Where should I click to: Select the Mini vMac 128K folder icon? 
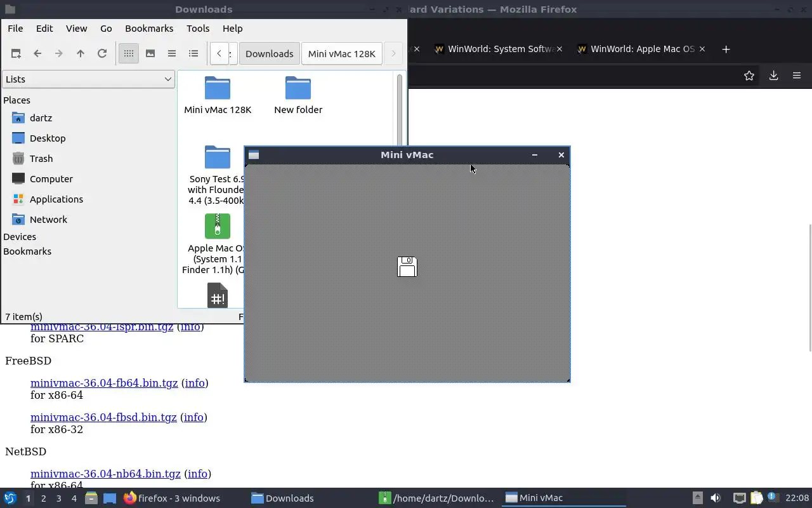coord(218,88)
